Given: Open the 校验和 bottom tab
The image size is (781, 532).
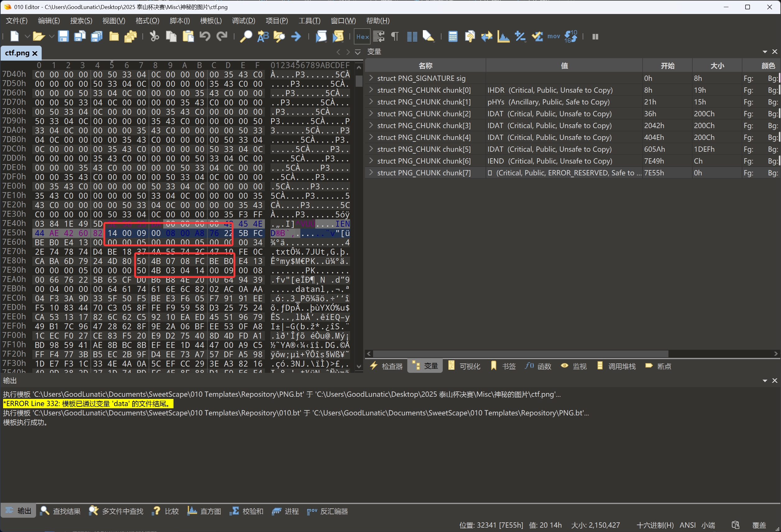Looking at the screenshot, I should [x=246, y=511].
